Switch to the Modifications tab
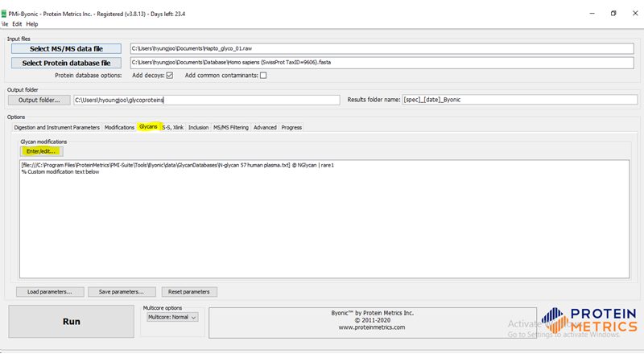The image size is (644, 362). click(x=119, y=128)
